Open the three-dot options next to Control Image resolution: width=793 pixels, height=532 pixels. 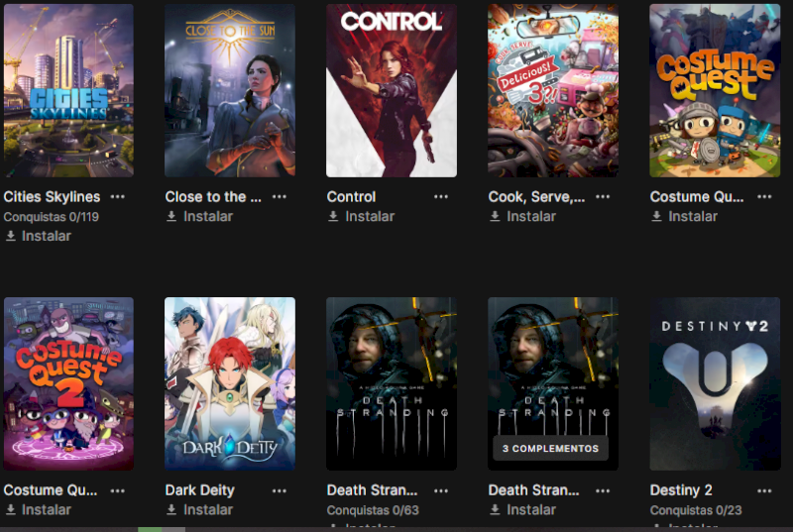441,196
